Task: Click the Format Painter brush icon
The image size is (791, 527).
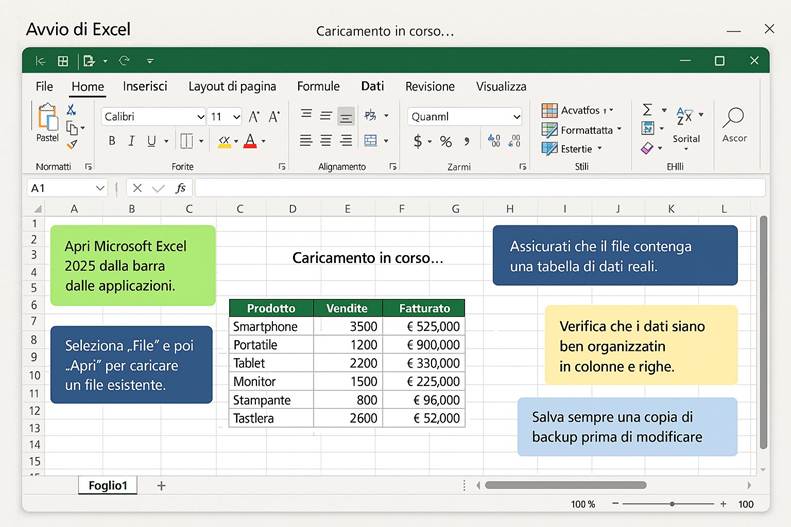Action: (72, 145)
